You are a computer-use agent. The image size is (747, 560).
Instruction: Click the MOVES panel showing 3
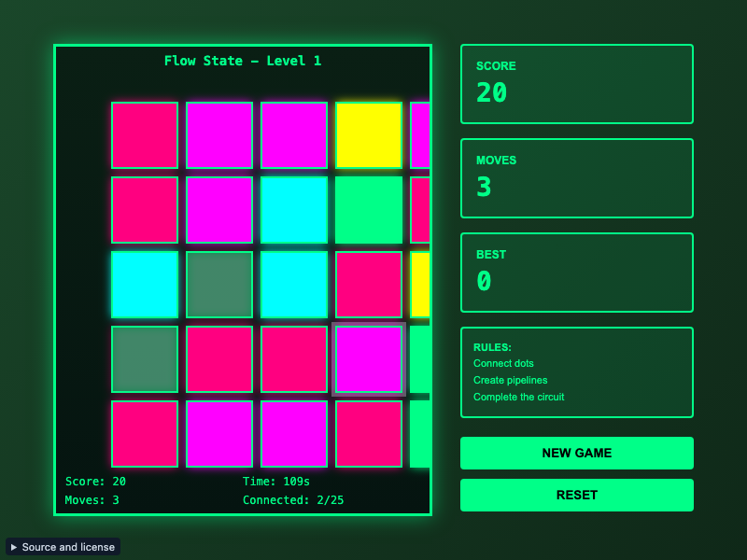pos(576,178)
